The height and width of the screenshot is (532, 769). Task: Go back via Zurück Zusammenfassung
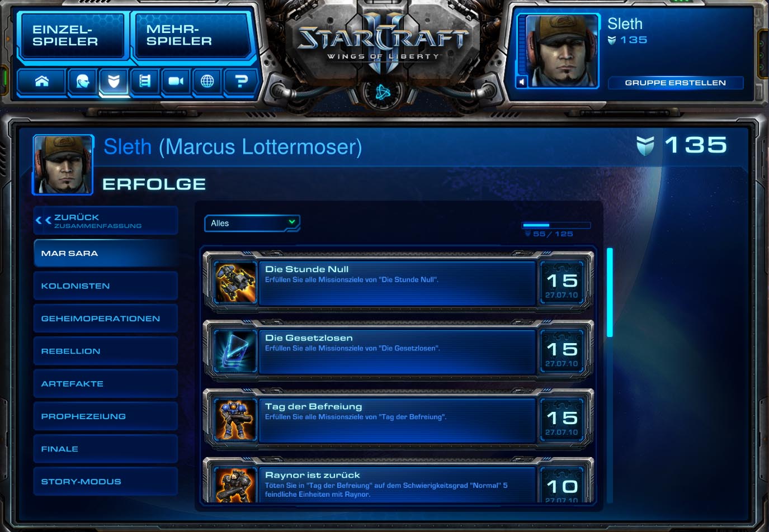pyautogui.click(x=106, y=221)
